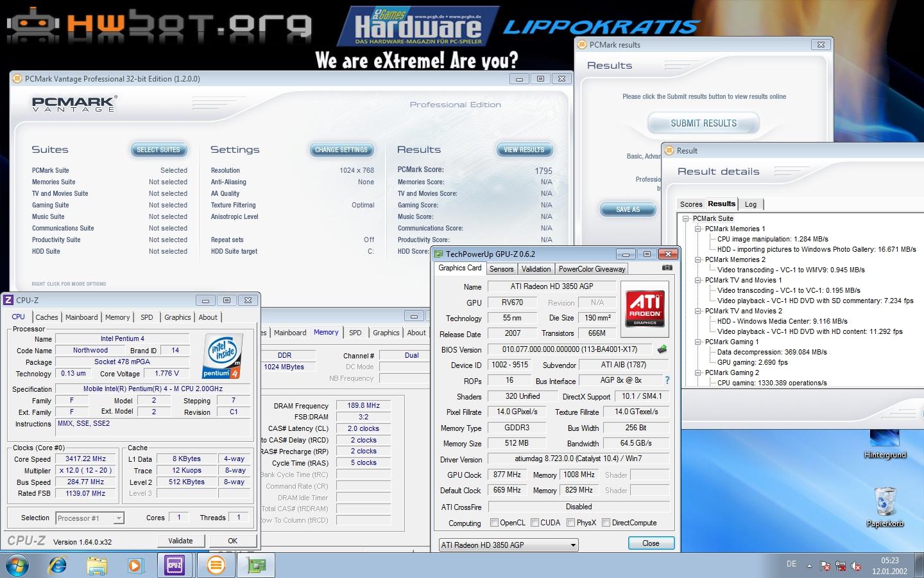
Task: Click the VIEW RESULTS button
Action: [524, 150]
